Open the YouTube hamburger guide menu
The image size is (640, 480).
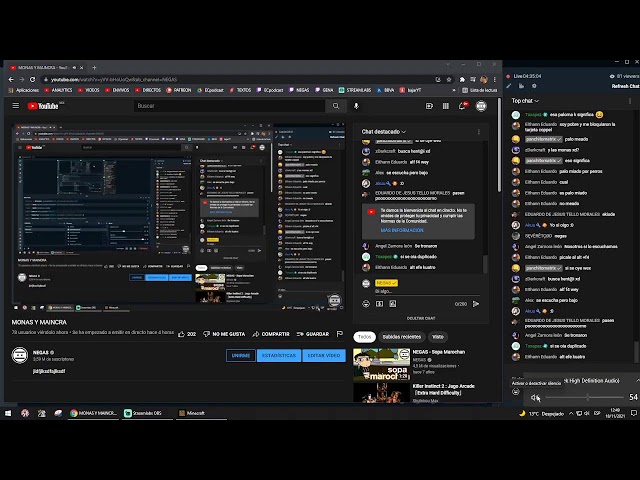click(16, 106)
